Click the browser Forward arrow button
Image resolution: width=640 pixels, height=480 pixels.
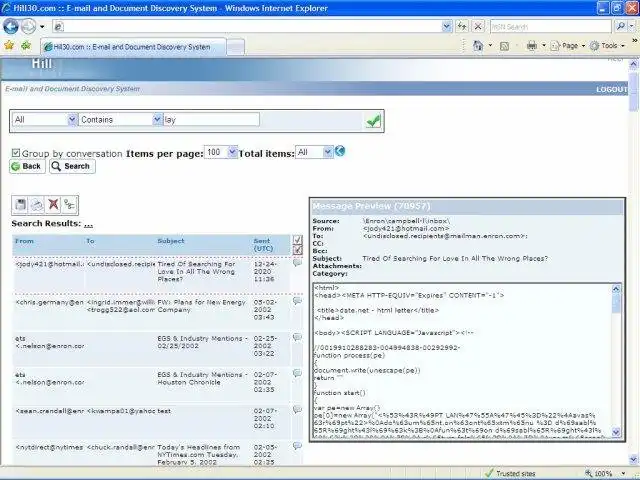29,27
